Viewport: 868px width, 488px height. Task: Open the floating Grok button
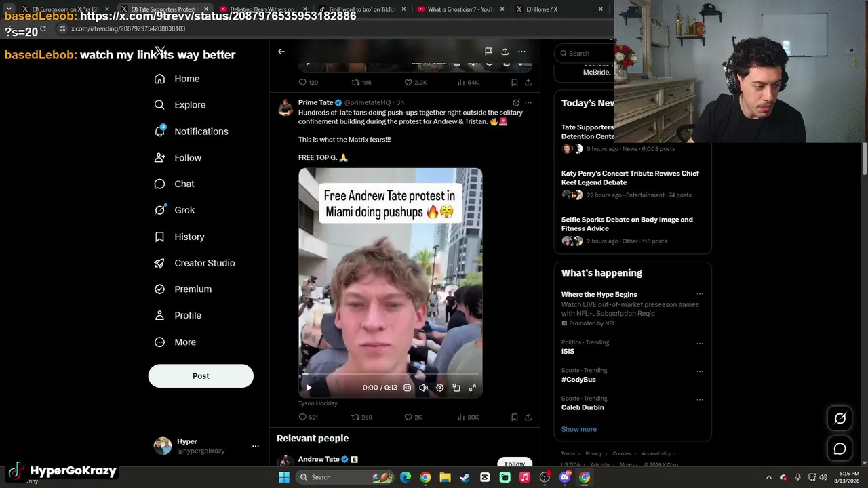pyautogui.click(x=840, y=419)
